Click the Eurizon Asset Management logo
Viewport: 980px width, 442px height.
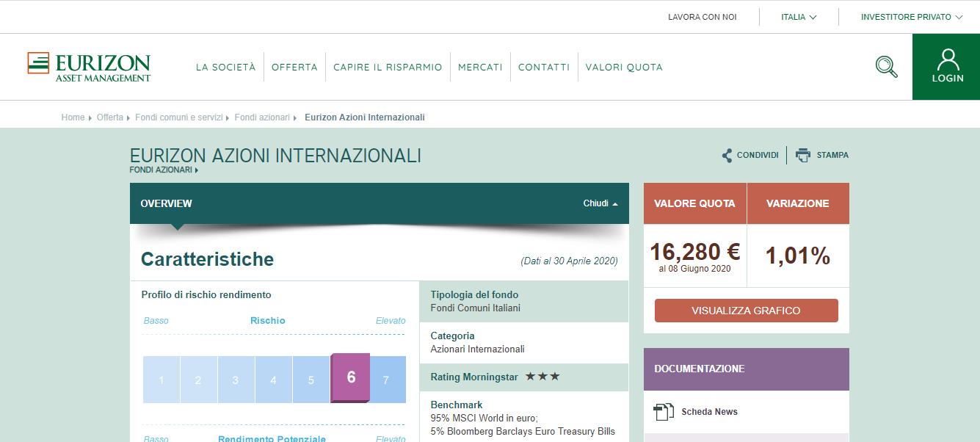(89, 67)
